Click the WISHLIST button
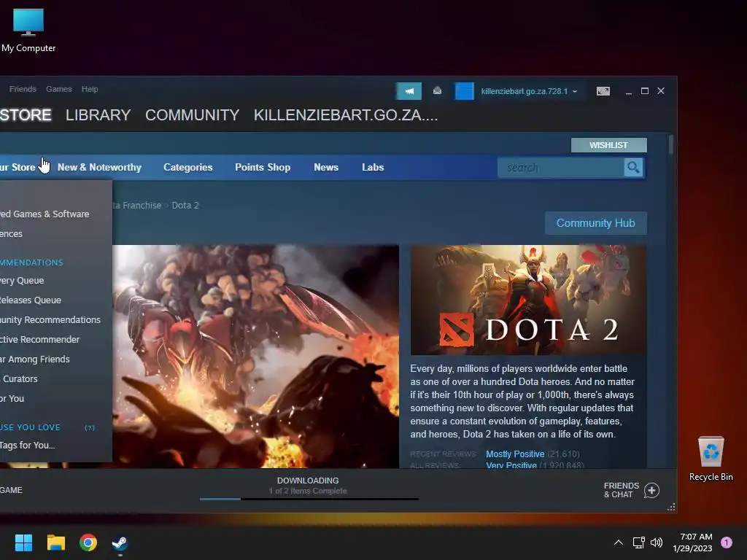 (x=609, y=145)
